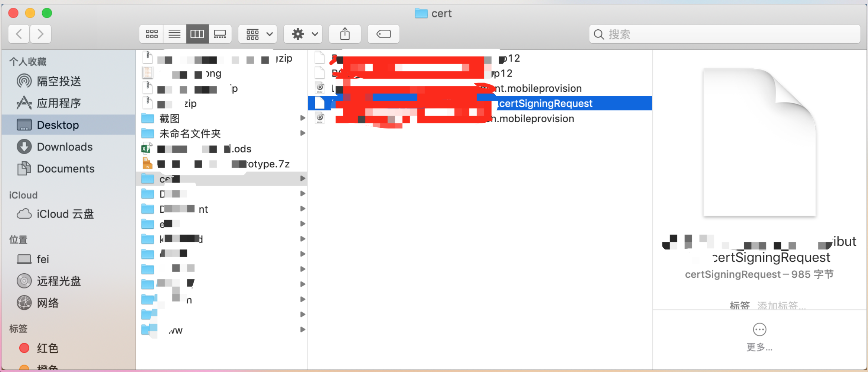Image resolution: width=868 pixels, height=372 pixels.
Task: Switch to icon view mode
Action: [x=151, y=34]
